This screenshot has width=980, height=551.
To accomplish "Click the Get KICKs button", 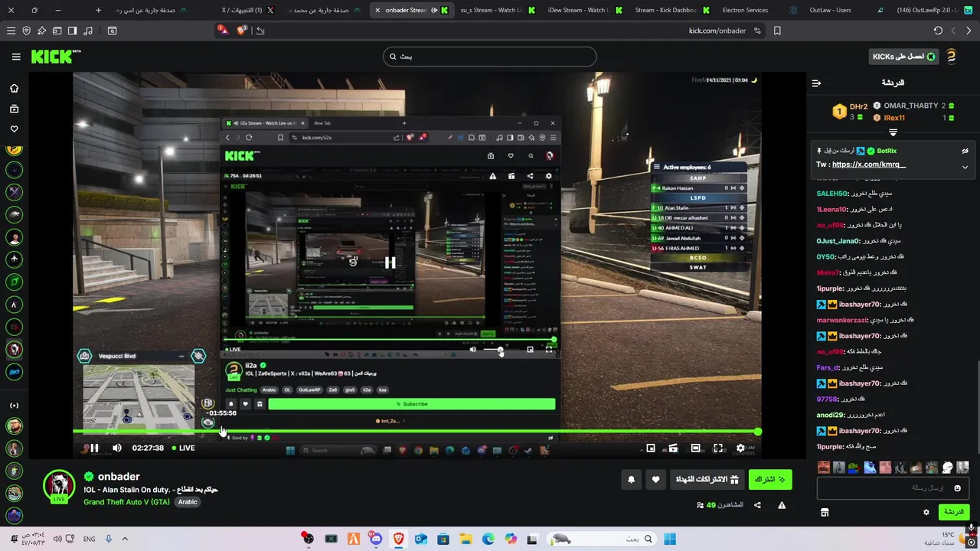I will coord(903,57).
